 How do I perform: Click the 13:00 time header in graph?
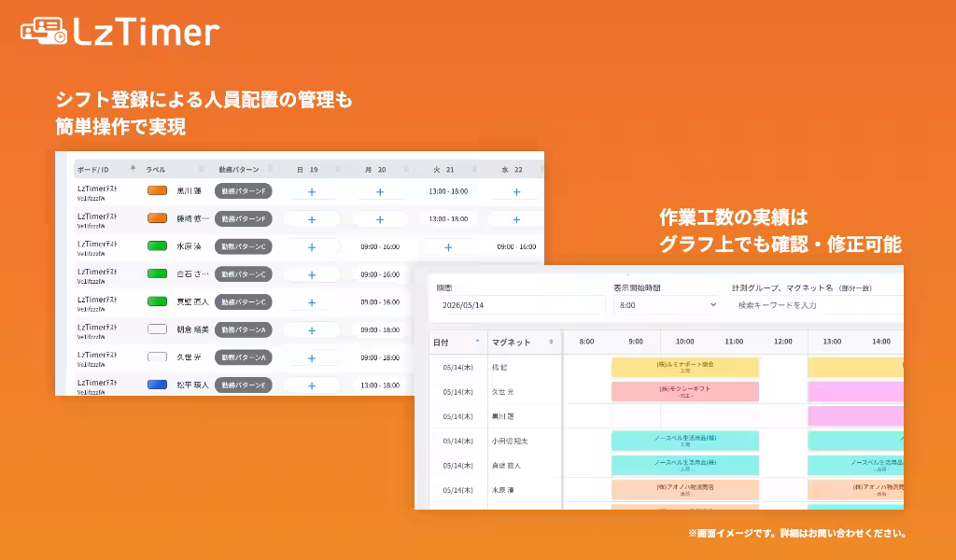(832, 342)
